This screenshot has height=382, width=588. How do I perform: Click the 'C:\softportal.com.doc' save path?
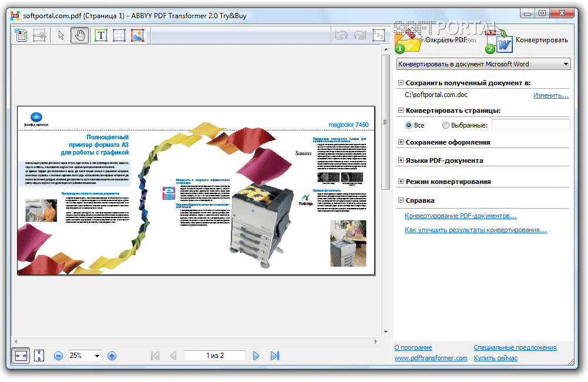pyautogui.click(x=436, y=95)
